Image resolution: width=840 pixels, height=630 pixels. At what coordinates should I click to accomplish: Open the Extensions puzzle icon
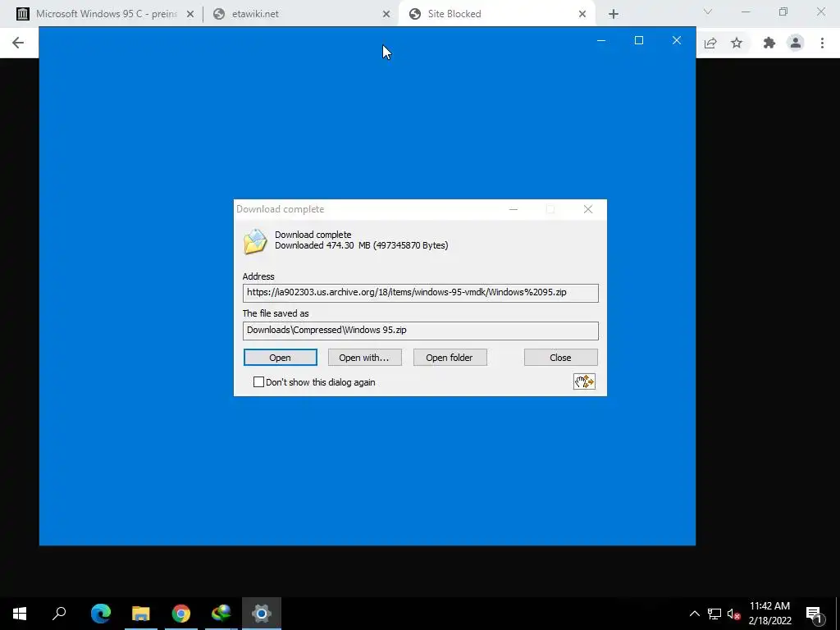769,43
